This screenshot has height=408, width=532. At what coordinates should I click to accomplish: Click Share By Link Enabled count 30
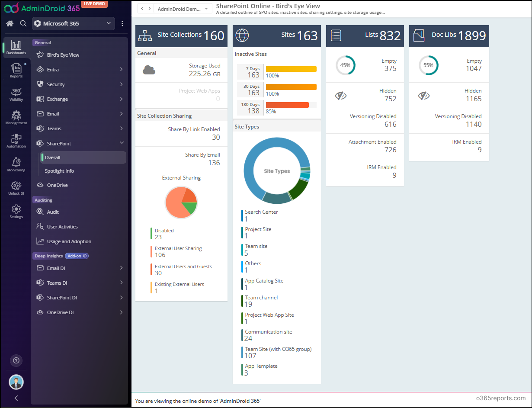pyautogui.click(x=216, y=138)
